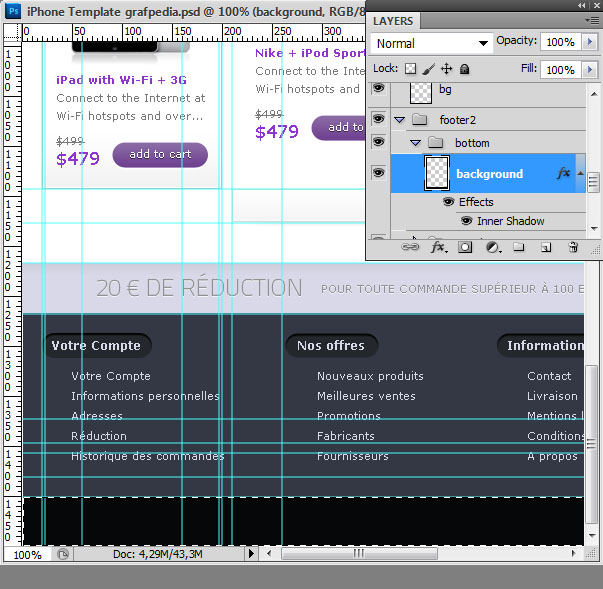Open the Opacity slider arrow
Image resolution: width=603 pixels, height=589 pixels.
click(590, 42)
